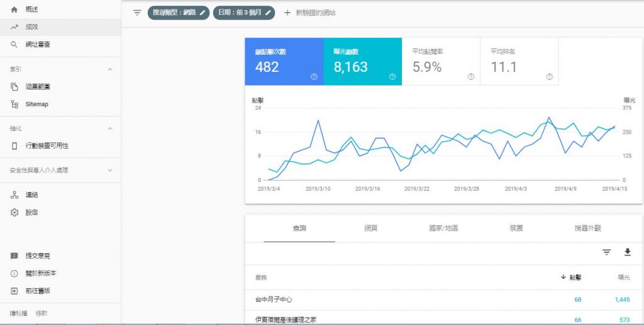Toggle the 曝光總數 metric card
Image resolution: width=644 pixels, height=325 pixels.
pyautogui.click(x=362, y=62)
